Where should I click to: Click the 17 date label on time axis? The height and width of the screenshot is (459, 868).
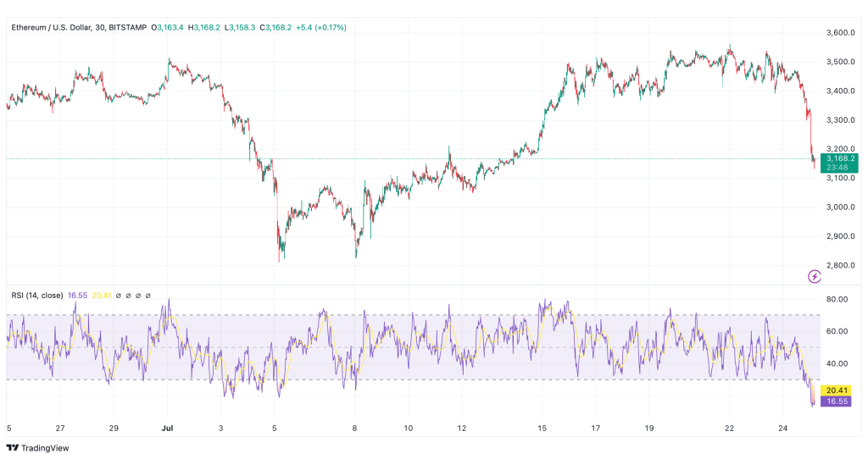(x=596, y=428)
